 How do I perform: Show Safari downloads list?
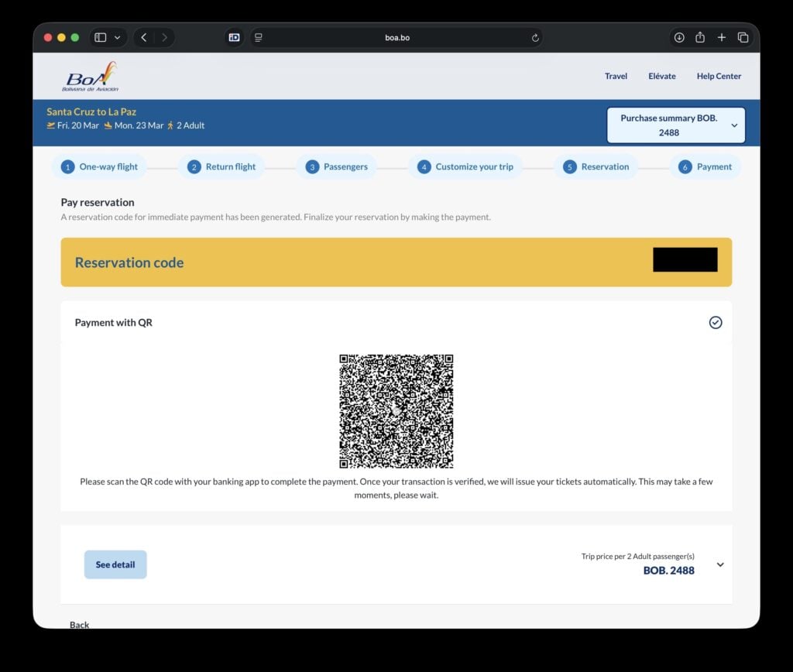click(x=679, y=37)
